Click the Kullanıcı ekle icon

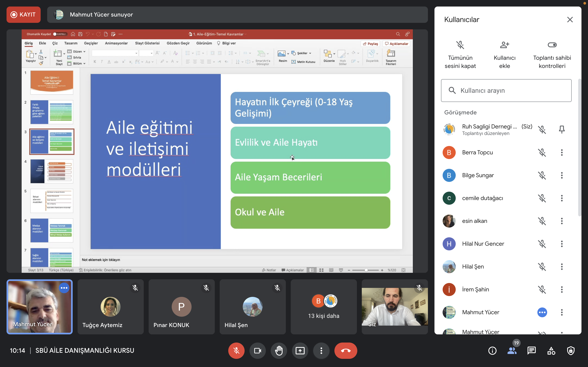(504, 45)
